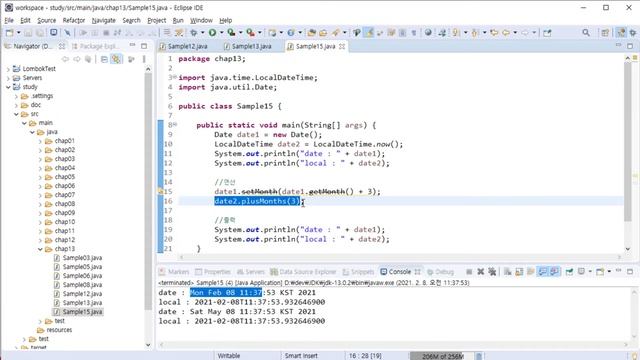
Task: Toggle Scroll Lock in Console toolbar
Action: (519, 271)
